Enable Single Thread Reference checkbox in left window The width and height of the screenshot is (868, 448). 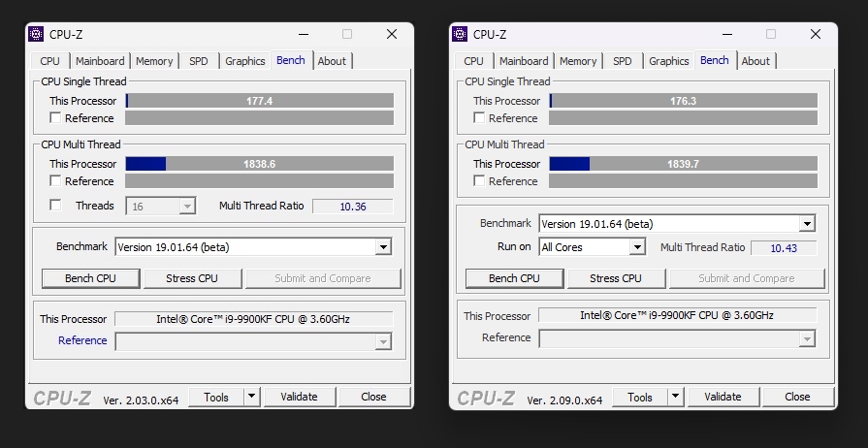[x=55, y=118]
